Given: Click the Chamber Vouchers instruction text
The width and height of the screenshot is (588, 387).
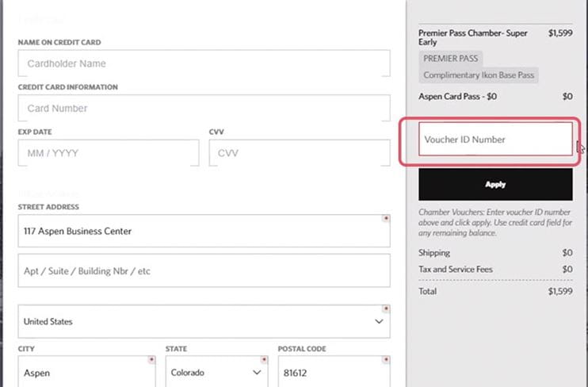Looking at the screenshot, I should point(494,222).
